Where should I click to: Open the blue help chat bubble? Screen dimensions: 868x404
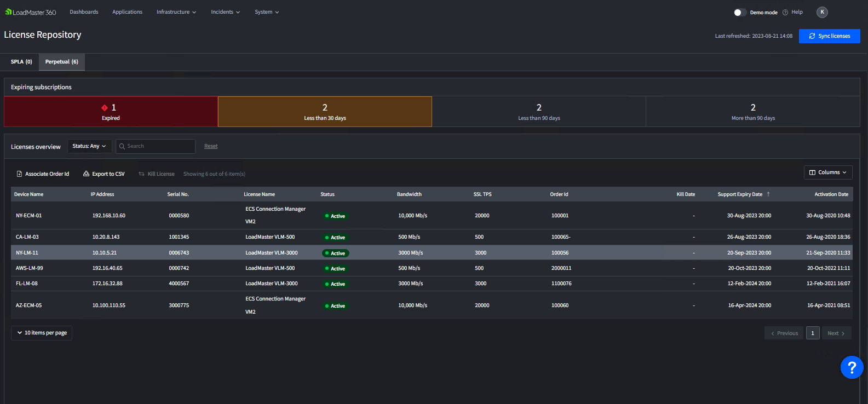point(852,367)
